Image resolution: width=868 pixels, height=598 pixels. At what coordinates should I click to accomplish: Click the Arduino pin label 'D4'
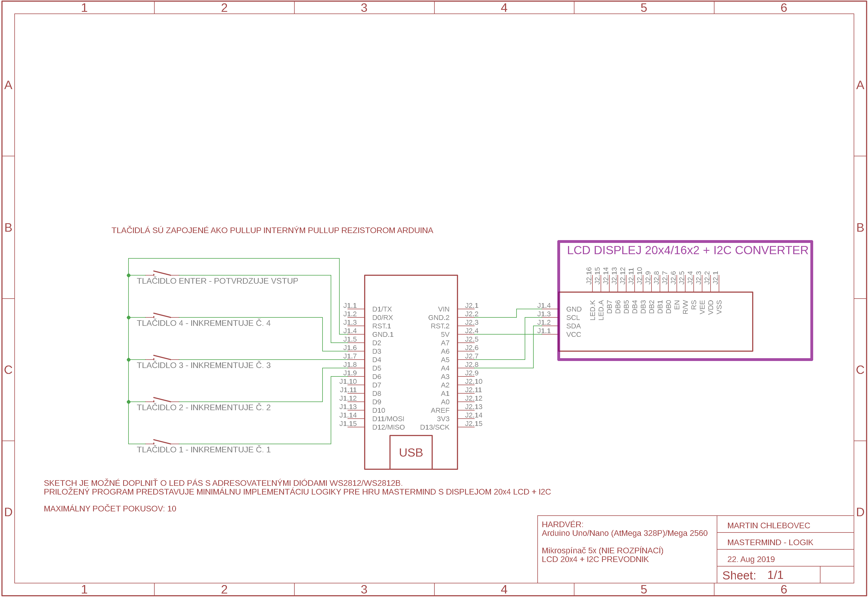[376, 360]
